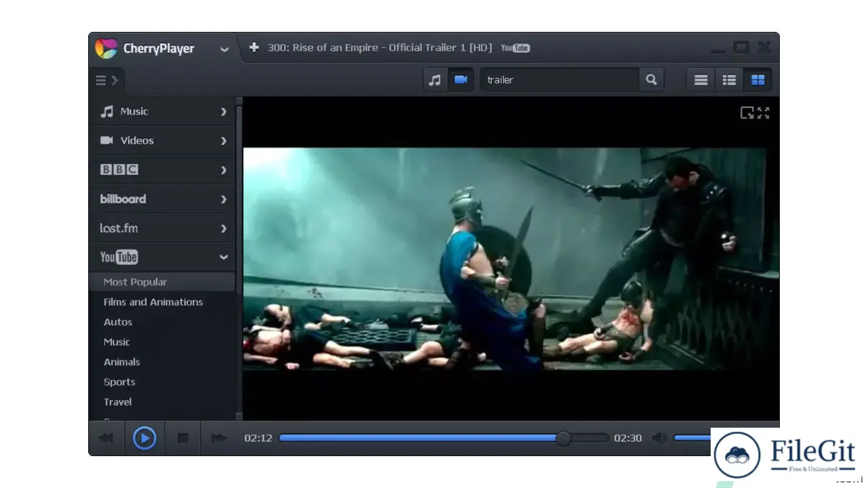868x488 pixels.
Task: Select Travel category under YouTube
Action: click(118, 402)
